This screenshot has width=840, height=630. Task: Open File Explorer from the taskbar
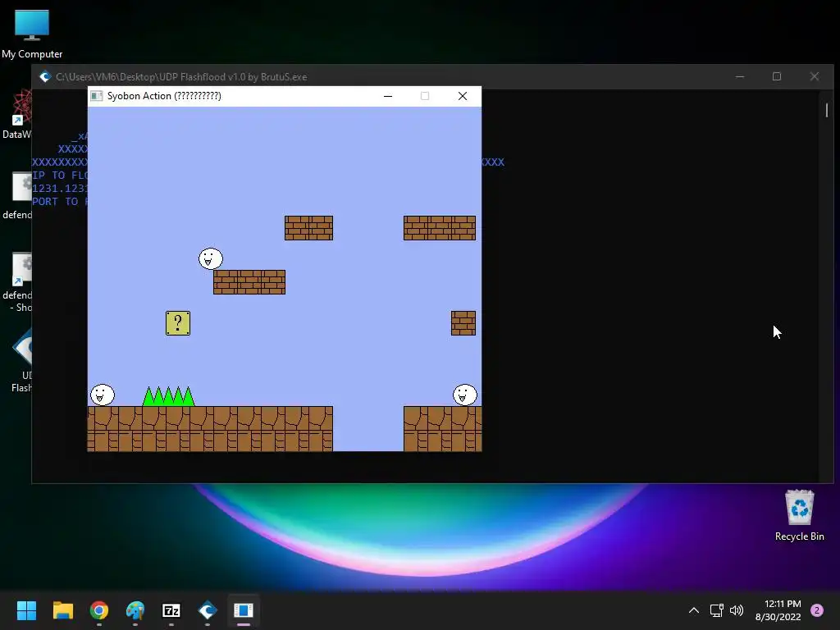(62, 610)
